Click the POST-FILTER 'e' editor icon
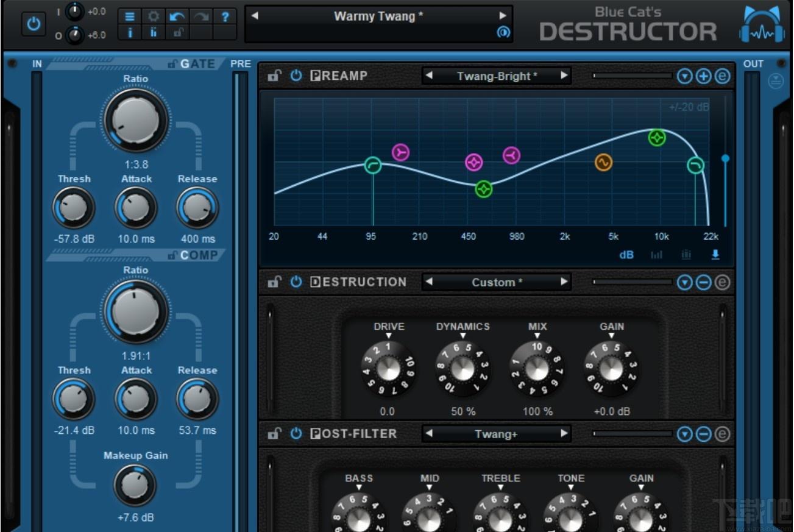This screenshot has height=532, width=794. coord(722,434)
